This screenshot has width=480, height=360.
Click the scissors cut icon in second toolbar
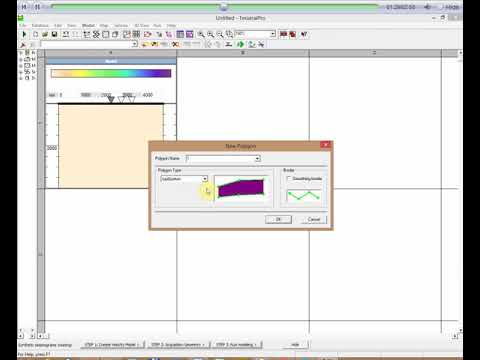click(175, 44)
